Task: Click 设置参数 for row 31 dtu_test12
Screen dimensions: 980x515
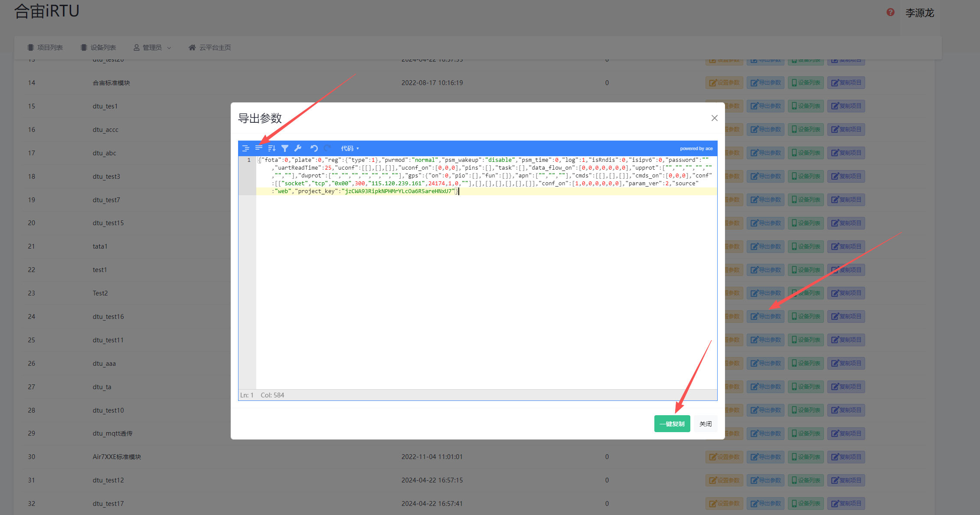Action: coord(724,481)
